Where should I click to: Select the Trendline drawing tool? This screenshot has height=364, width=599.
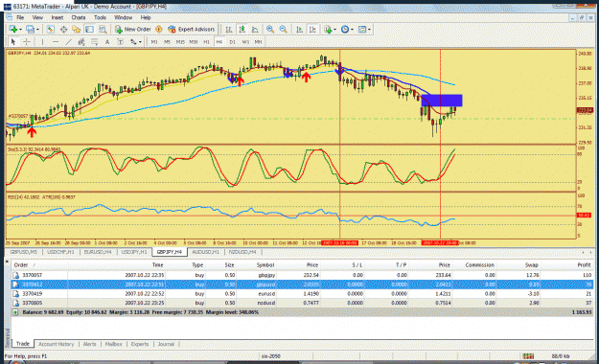click(x=68, y=41)
